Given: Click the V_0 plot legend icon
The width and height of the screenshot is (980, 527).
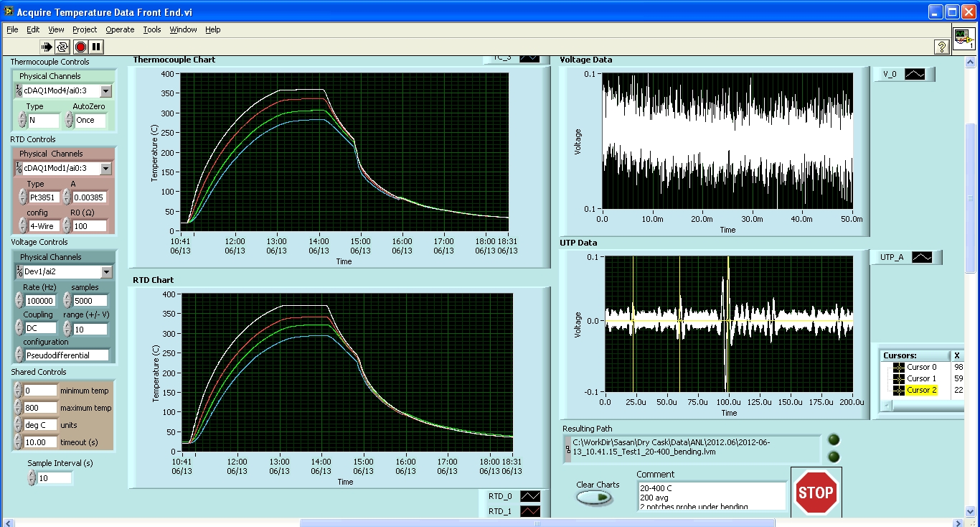Looking at the screenshot, I should (915, 74).
